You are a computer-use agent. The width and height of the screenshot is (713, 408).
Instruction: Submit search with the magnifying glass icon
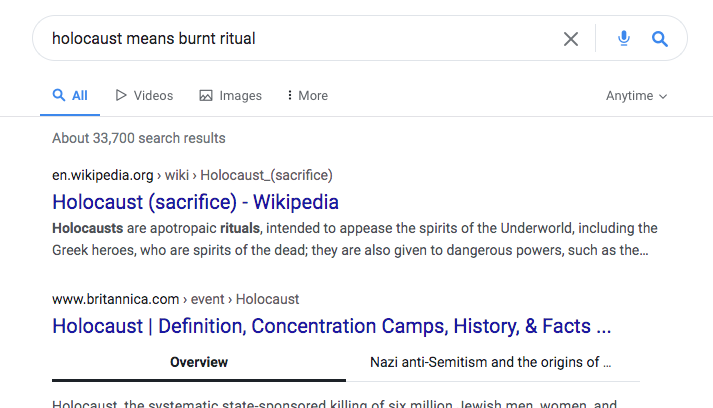coord(659,39)
